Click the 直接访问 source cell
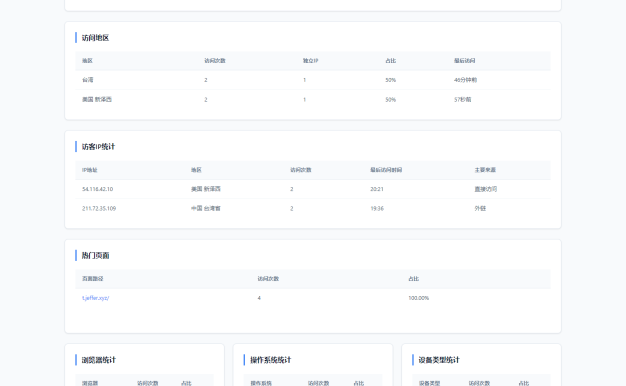 (x=486, y=189)
